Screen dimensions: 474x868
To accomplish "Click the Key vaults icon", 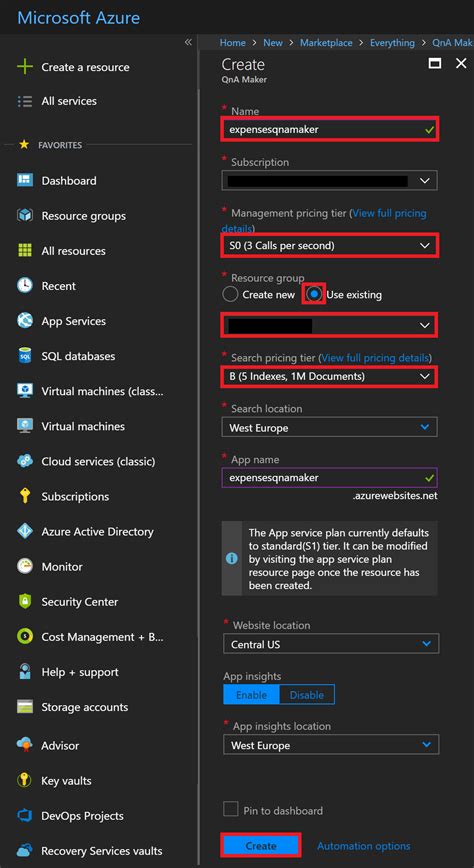I will [x=25, y=781].
